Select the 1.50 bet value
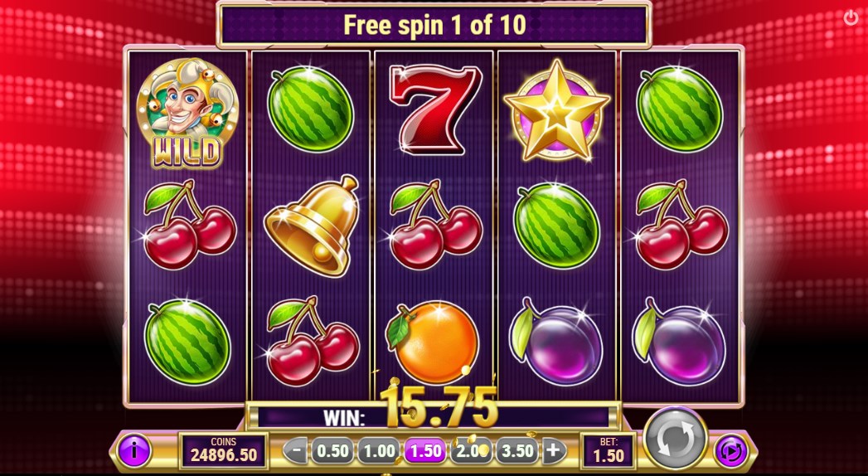 tap(425, 451)
